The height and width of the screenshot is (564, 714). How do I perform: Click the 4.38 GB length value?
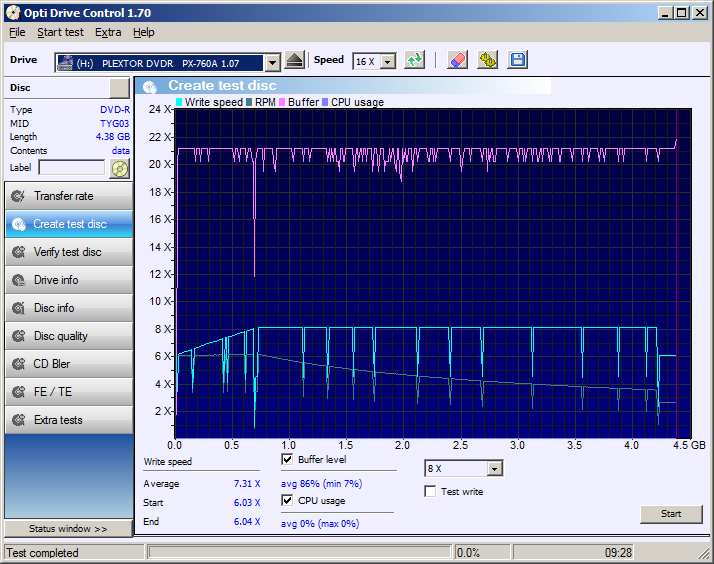(x=113, y=137)
